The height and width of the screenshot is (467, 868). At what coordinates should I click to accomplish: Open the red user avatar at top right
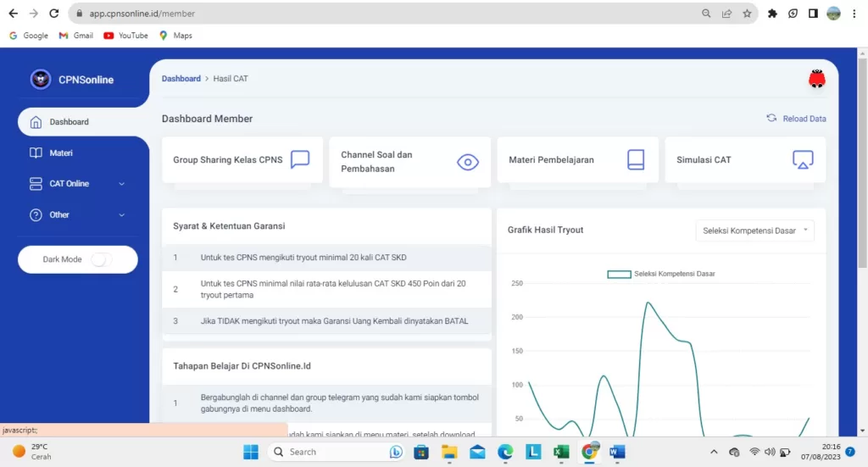817,79
